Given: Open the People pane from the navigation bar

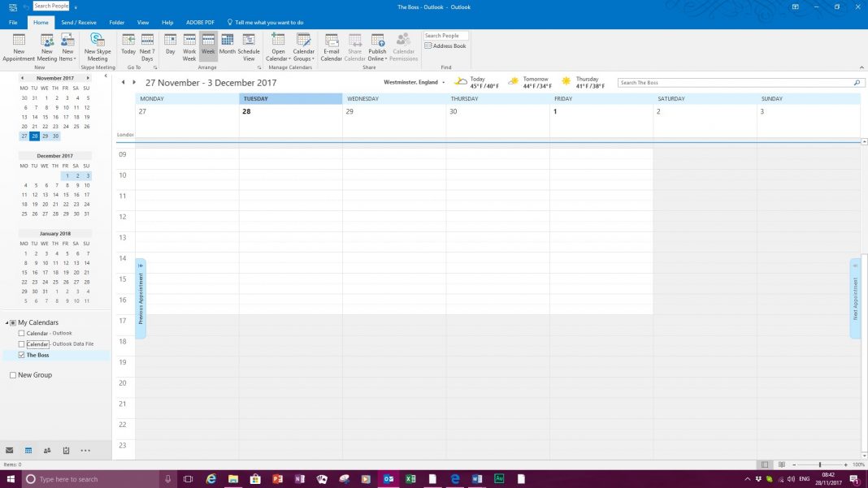Looking at the screenshot, I should (47, 450).
